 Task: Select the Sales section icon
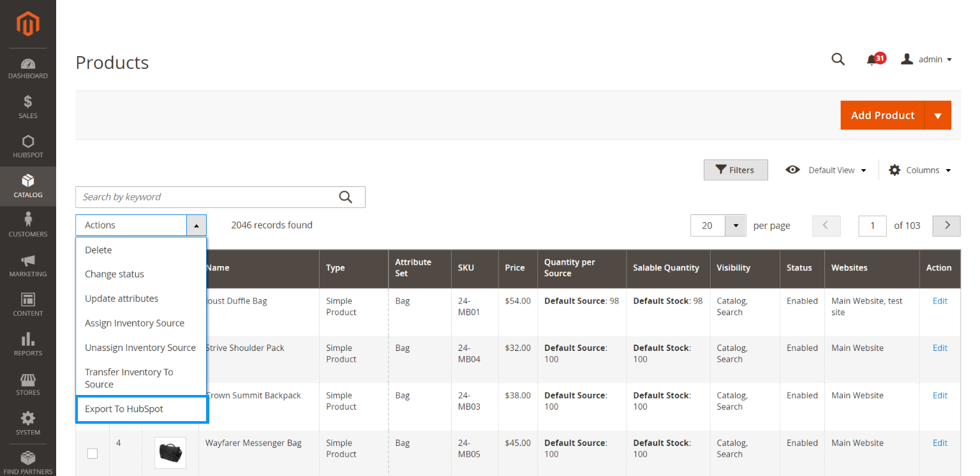(x=28, y=106)
